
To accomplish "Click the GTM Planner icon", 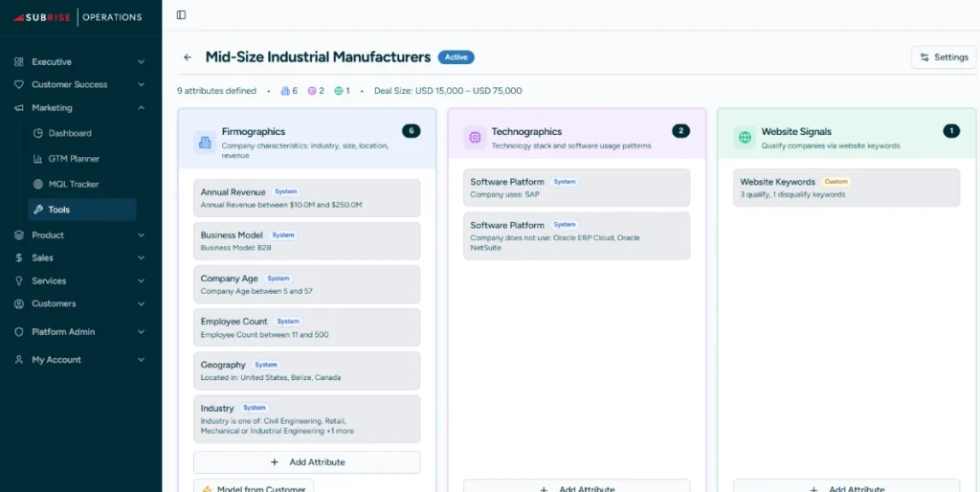I will click(38, 159).
